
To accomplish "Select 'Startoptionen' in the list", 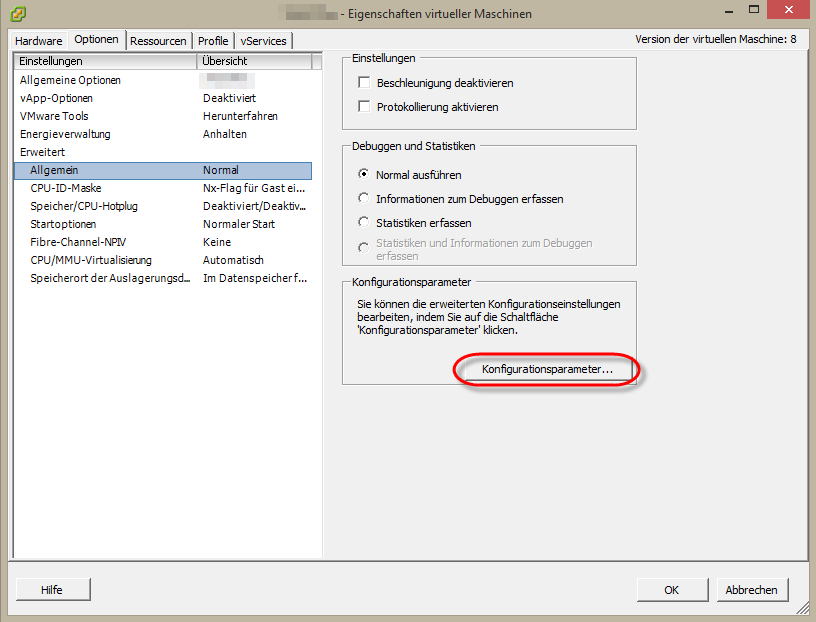I will pos(63,223).
